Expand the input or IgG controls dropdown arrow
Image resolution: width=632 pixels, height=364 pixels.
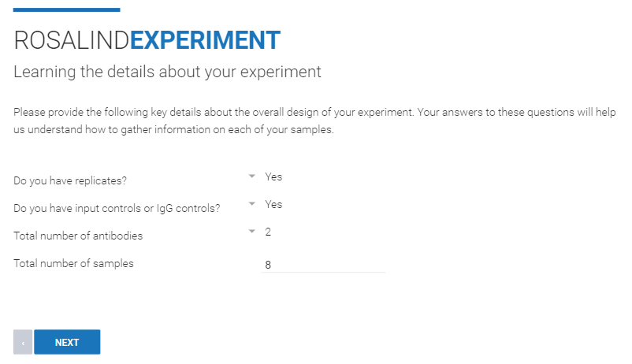point(252,204)
